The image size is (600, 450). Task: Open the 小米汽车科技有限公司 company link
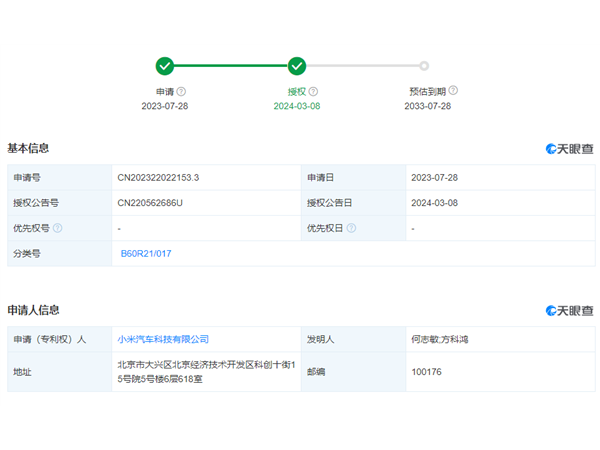163,340
